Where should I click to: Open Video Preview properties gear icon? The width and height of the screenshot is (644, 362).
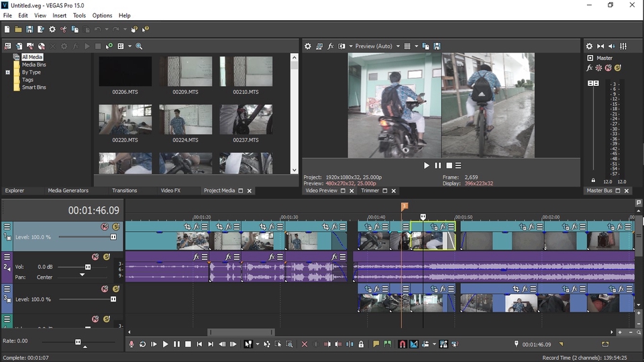point(308,46)
